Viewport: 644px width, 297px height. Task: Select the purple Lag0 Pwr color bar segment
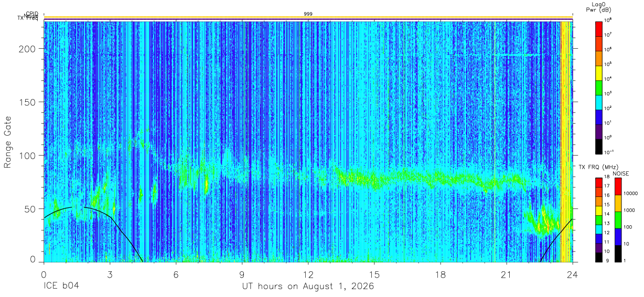coord(599,131)
